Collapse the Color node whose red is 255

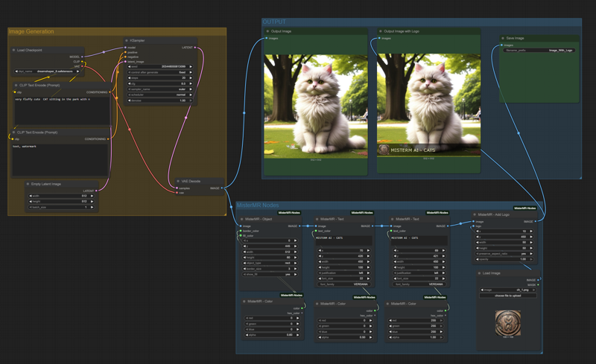pos(387,304)
